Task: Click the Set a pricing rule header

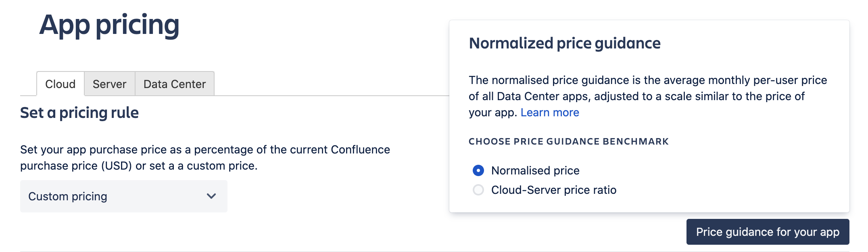Action: tap(79, 113)
